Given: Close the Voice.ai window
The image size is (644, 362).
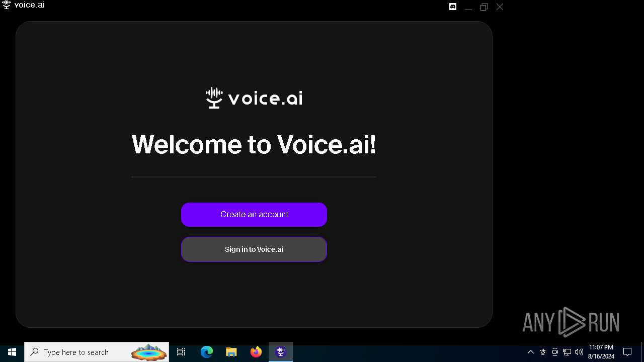Looking at the screenshot, I should pyautogui.click(x=500, y=7).
